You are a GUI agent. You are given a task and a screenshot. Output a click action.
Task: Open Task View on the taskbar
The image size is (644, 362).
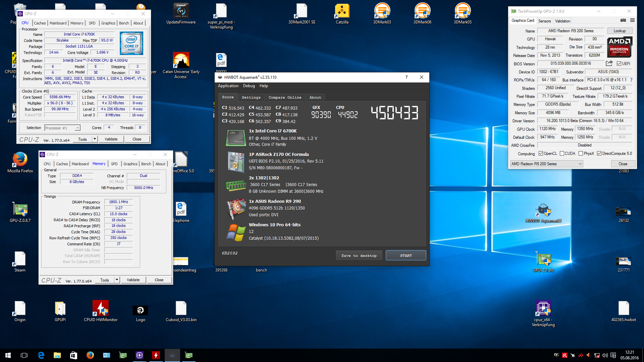[24, 355]
